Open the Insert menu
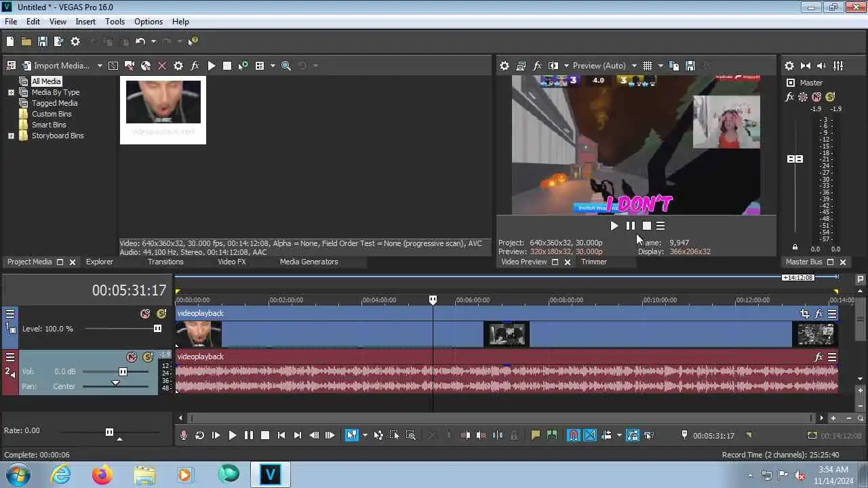This screenshot has width=868, height=488. [85, 22]
